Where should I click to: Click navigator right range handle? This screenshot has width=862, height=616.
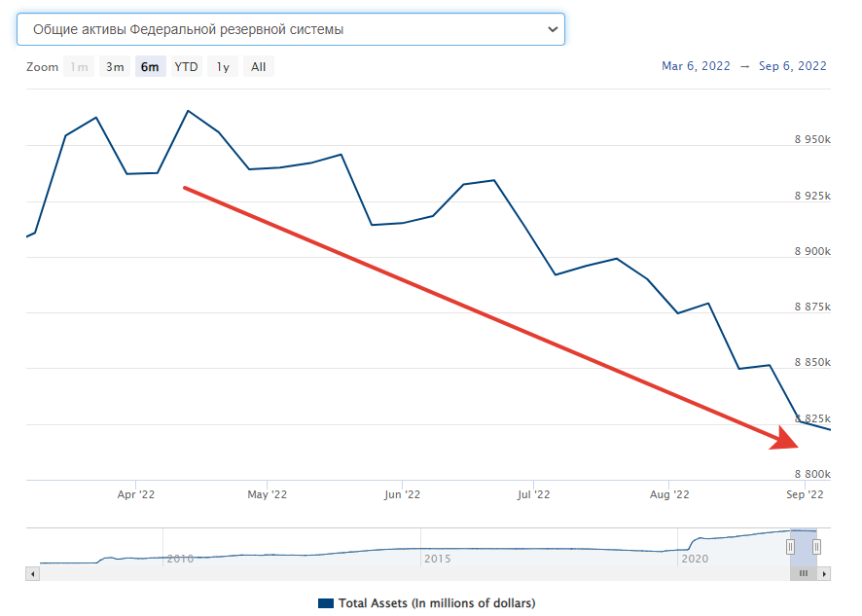click(x=817, y=547)
